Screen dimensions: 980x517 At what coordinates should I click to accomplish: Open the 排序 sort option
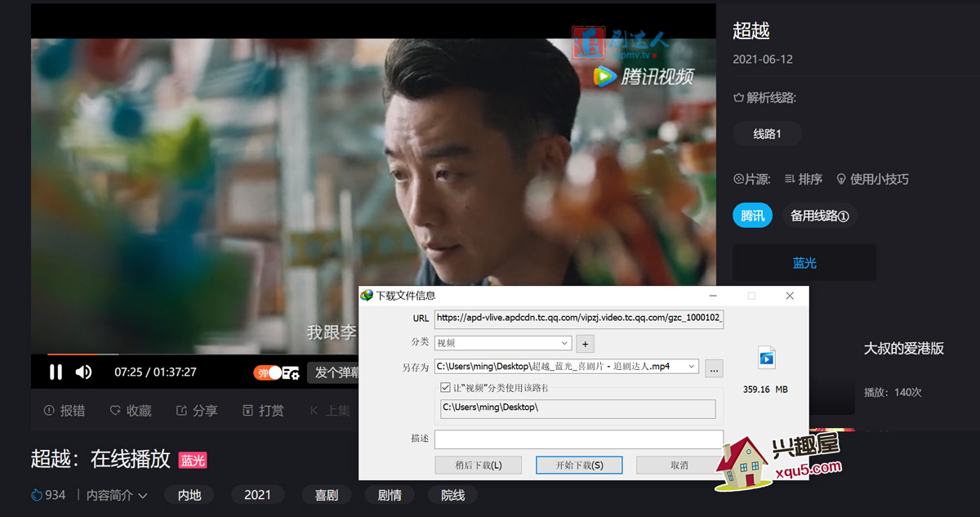(x=803, y=179)
